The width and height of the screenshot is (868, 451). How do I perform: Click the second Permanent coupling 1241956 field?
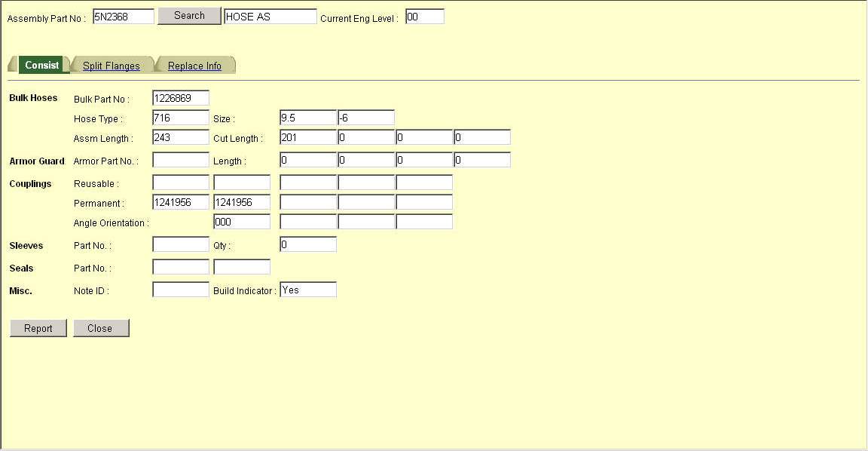[242, 202]
